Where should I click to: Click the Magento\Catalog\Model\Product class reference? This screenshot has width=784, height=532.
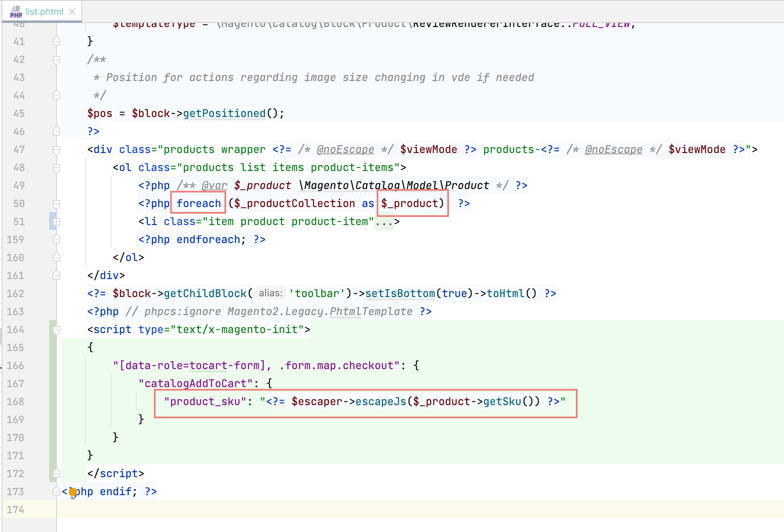pos(394,185)
